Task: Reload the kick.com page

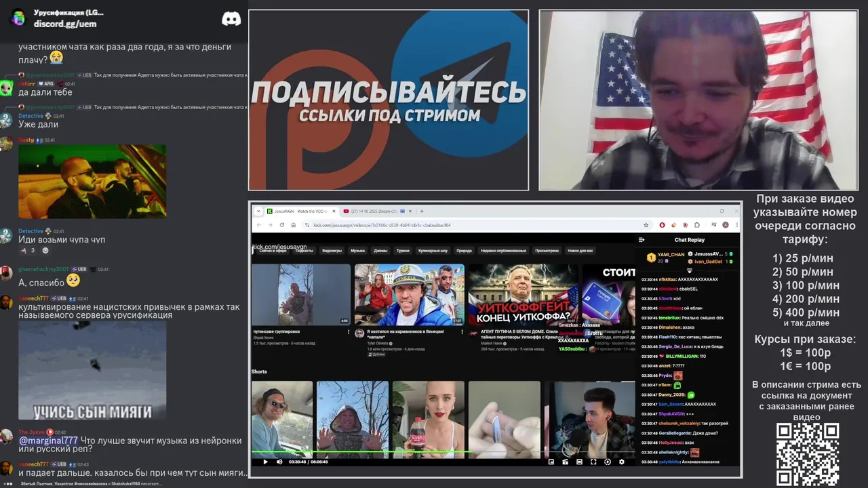Action: pyautogui.click(x=282, y=225)
